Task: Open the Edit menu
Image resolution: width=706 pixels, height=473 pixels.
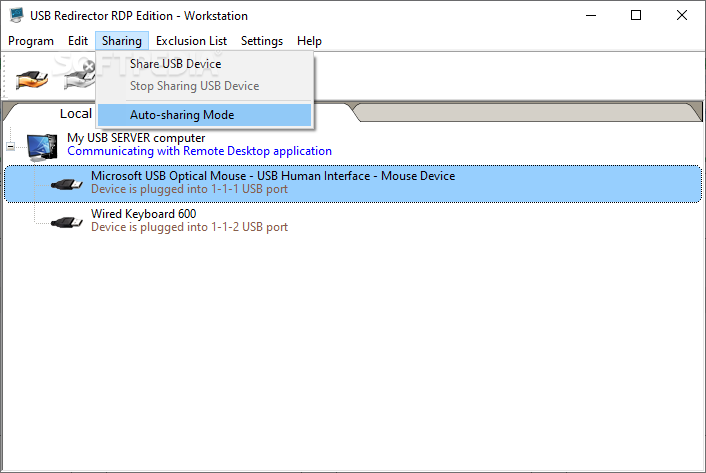Action: coord(78,41)
